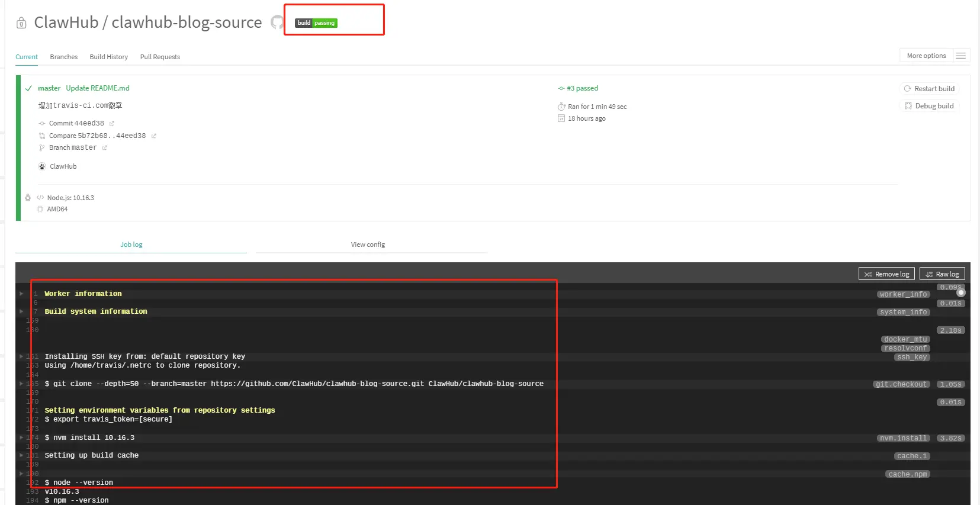Viewport: 980px width, 505px height.
Task: Click the system_info log tag
Action: (x=903, y=312)
